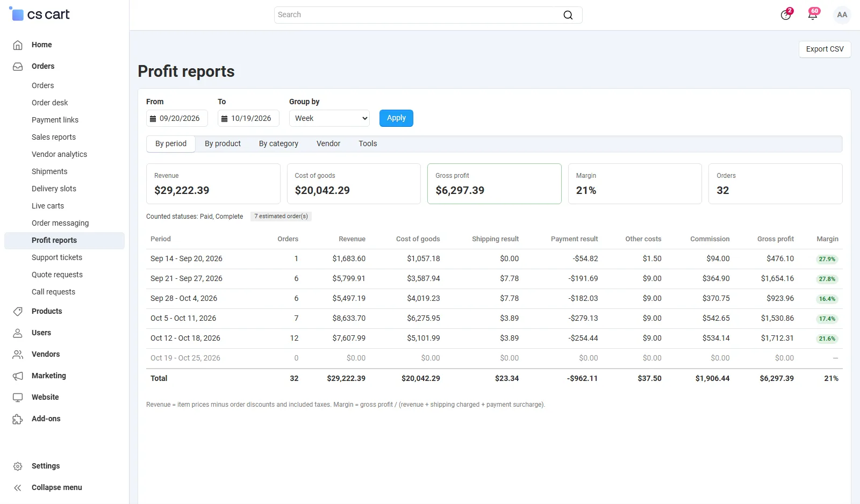Open Order desk link
The image size is (860, 504).
tap(49, 103)
